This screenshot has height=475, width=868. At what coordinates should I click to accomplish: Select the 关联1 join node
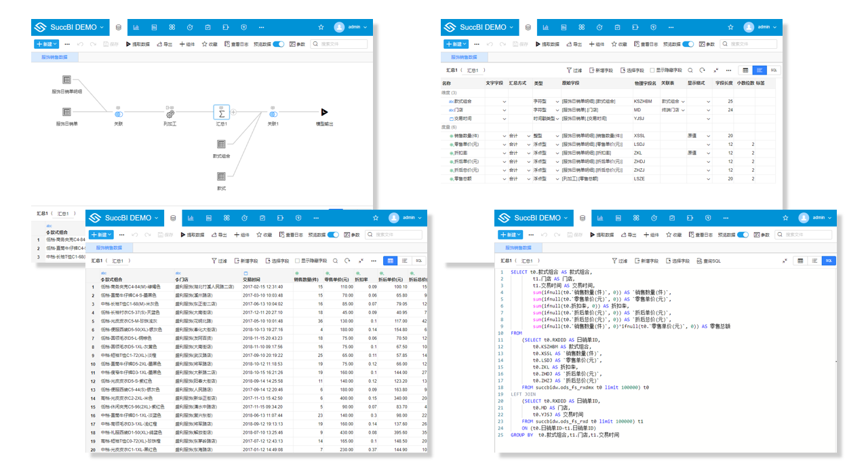pos(273,113)
